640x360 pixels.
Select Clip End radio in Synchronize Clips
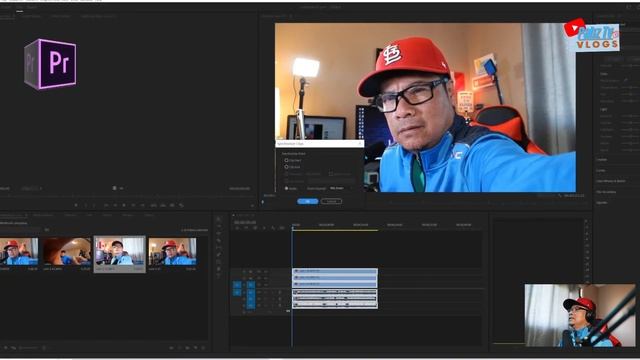coord(286,167)
